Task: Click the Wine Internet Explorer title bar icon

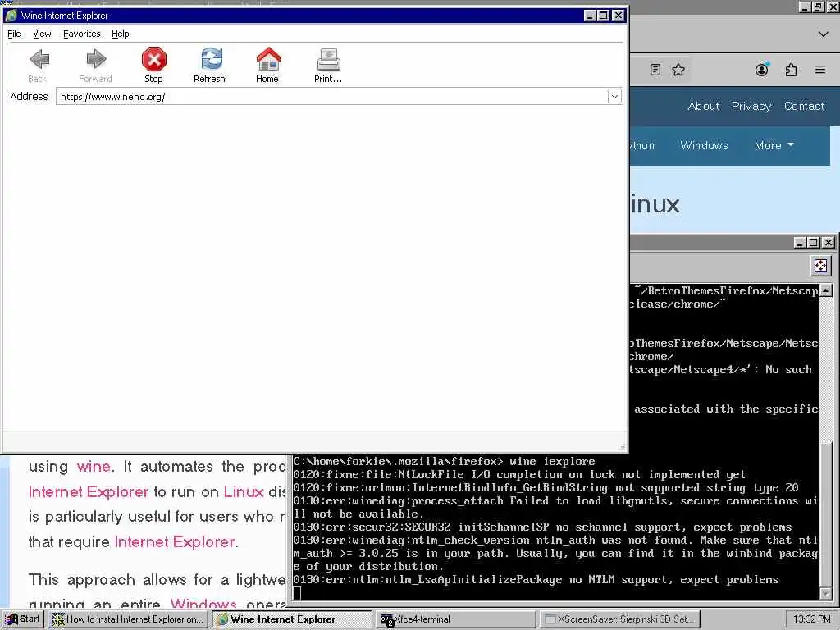Action: click(x=11, y=16)
